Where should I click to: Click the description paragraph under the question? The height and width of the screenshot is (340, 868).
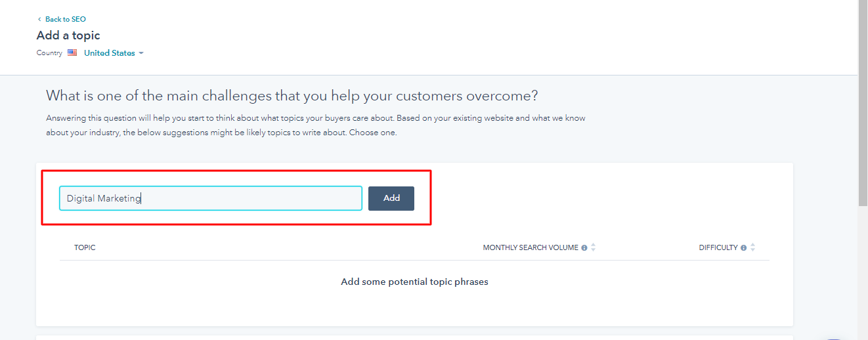(315, 125)
